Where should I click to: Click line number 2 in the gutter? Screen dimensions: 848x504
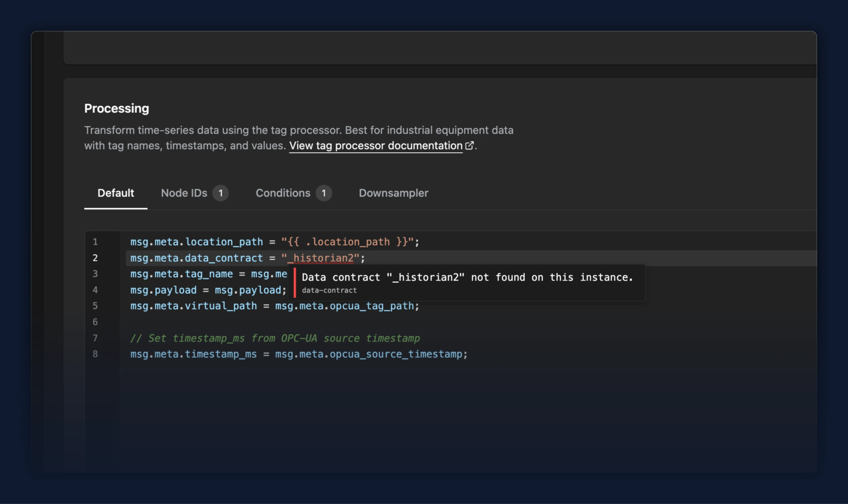[x=95, y=258]
